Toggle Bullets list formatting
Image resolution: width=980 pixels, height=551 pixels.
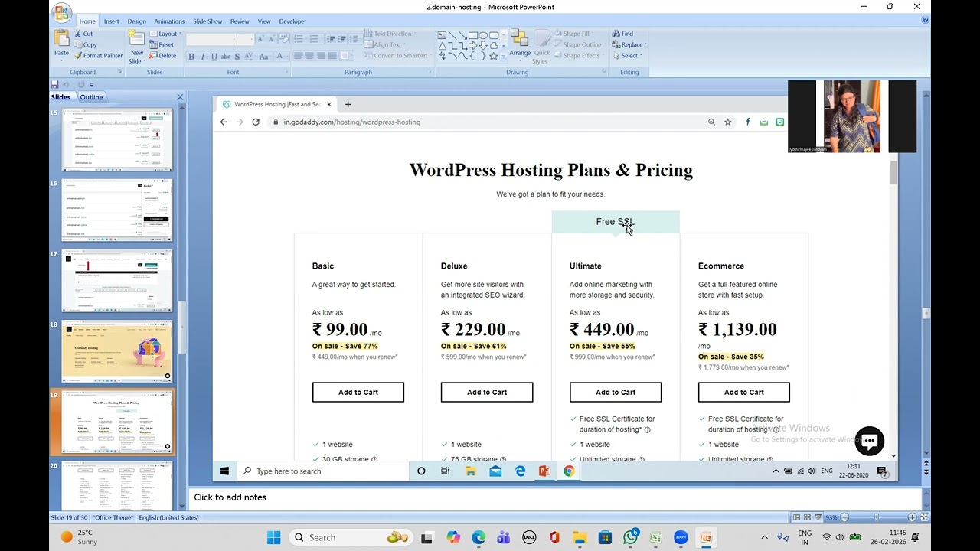(x=299, y=38)
